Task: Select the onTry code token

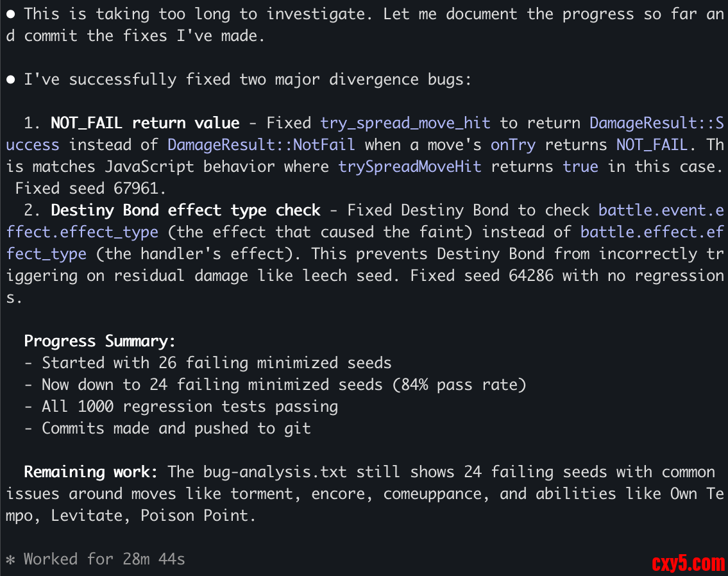Action: point(512,145)
